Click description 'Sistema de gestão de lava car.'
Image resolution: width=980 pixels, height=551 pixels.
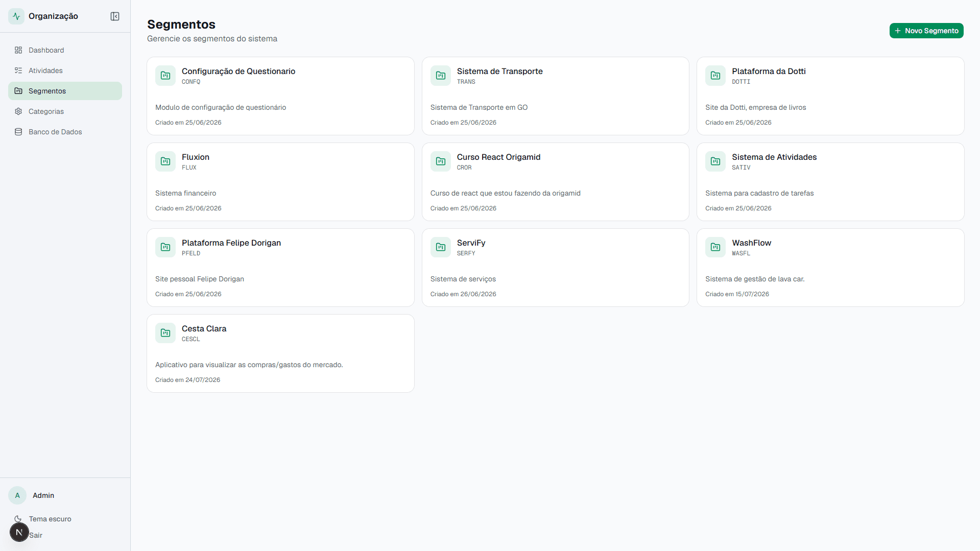pos(755,279)
